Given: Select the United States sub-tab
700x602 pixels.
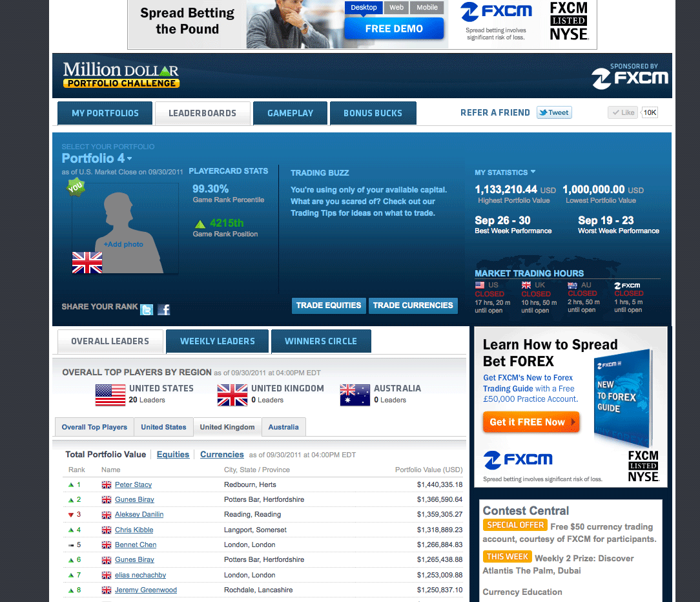Looking at the screenshot, I should tap(163, 427).
